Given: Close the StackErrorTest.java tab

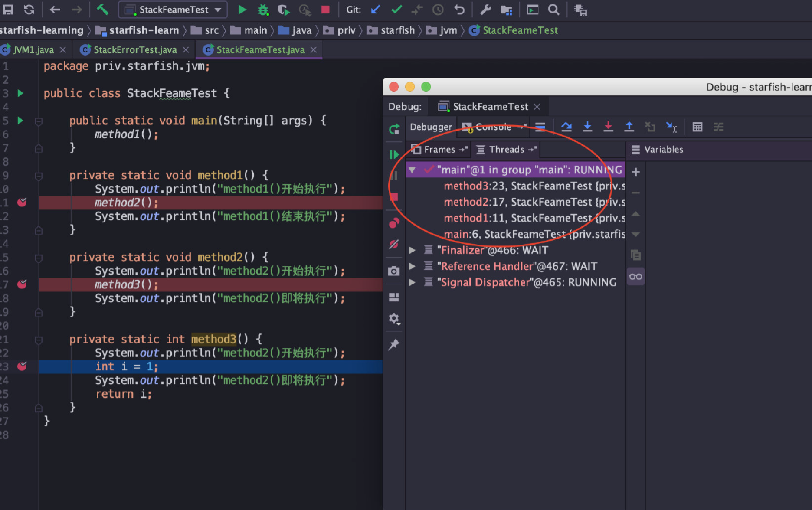Looking at the screenshot, I should pos(186,50).
